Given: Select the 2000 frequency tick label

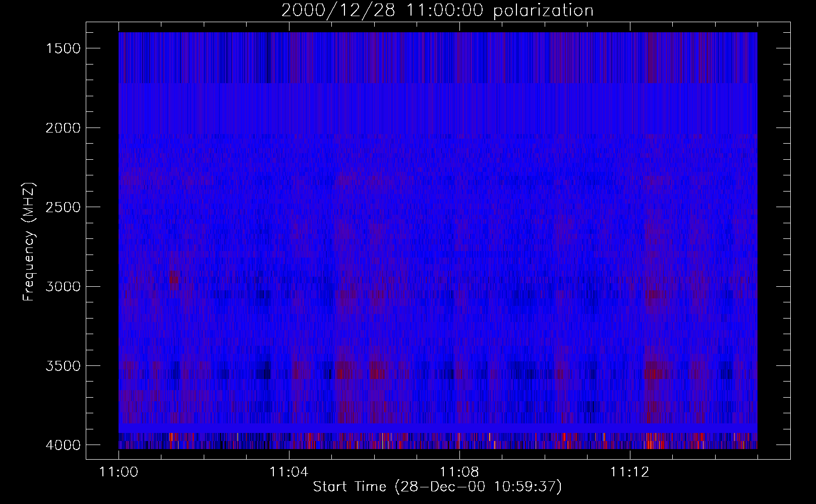Looking at the screenshot, I should pyautogui.click(x=63, y=128).
